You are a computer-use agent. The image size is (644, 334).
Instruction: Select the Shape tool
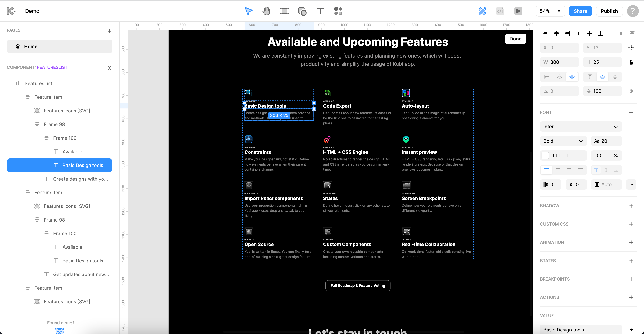(302, 11)
